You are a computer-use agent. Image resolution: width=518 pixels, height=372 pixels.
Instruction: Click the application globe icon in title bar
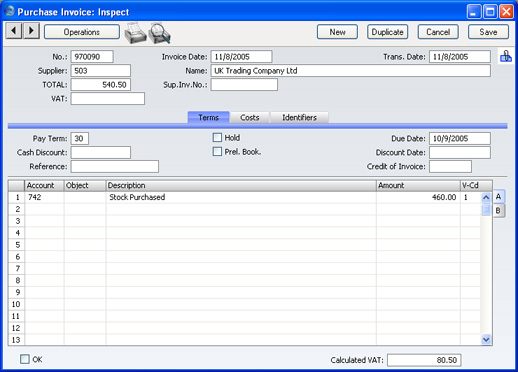coord(10,12)
